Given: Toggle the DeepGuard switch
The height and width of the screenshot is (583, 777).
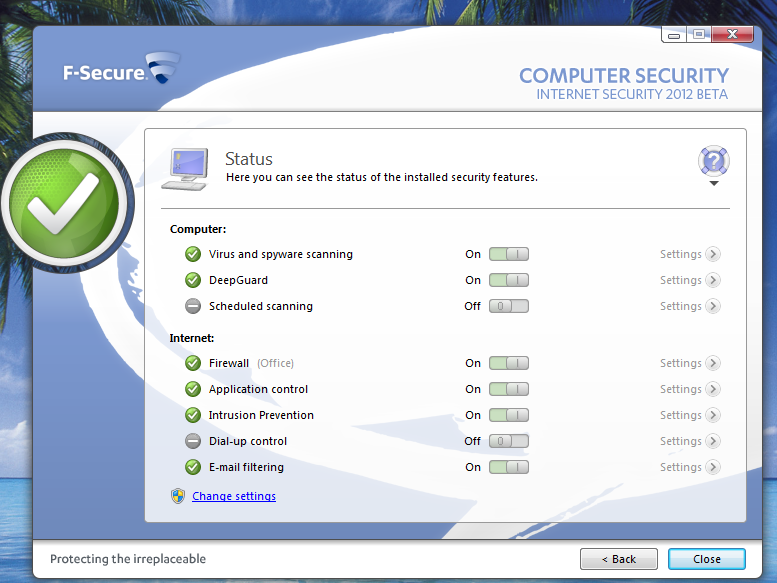Looking at the screenshot, I should (509, 280).
